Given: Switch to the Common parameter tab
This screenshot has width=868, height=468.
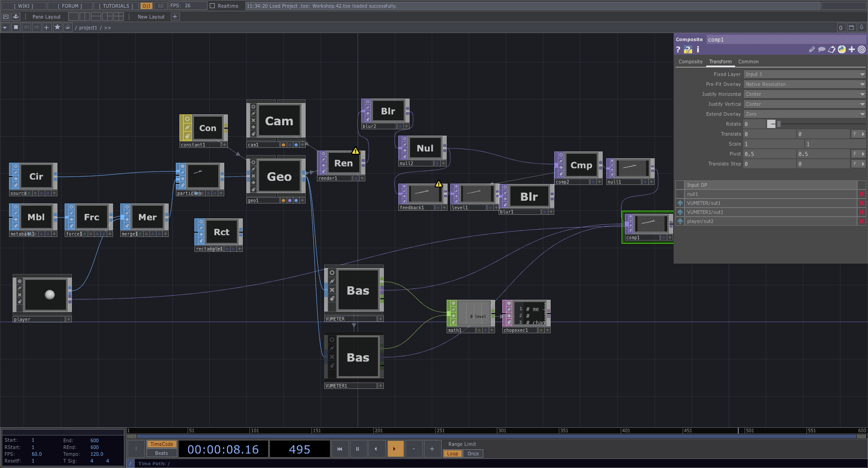Looking at the screenshot, I should pos(748,61).
